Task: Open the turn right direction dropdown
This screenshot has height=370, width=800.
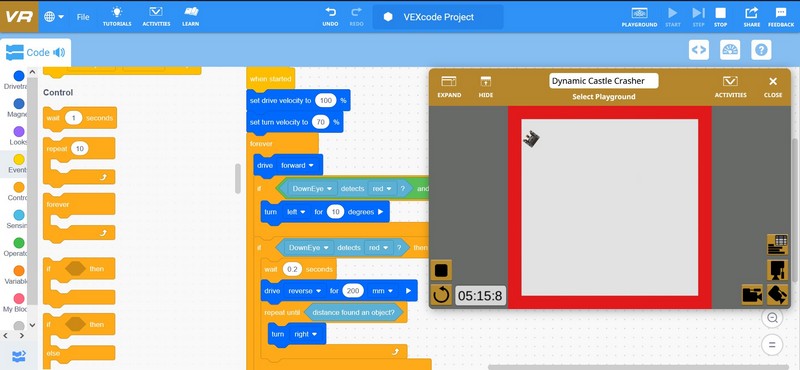Action: pos(305,334)
